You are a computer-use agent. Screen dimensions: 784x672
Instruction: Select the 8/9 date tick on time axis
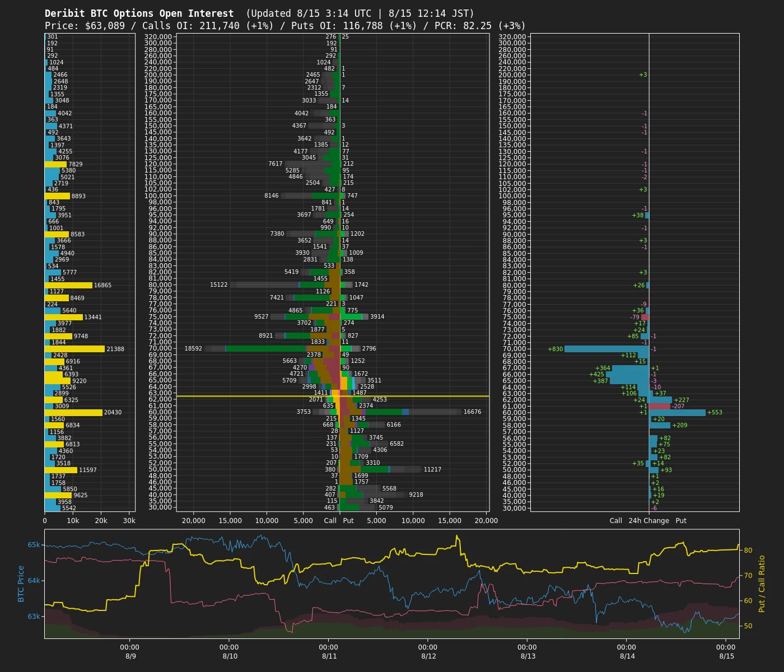pyautogui.click(x=130, y=656)
